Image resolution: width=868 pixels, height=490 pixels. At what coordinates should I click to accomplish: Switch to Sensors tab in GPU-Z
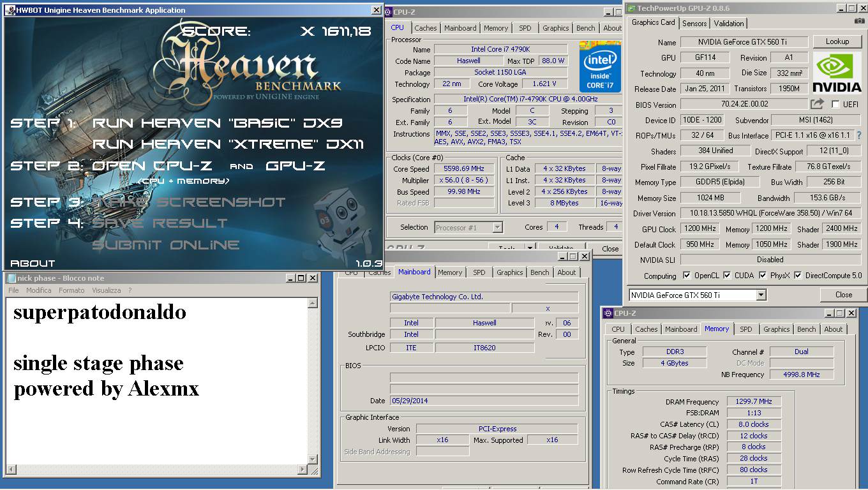point(694,23)
